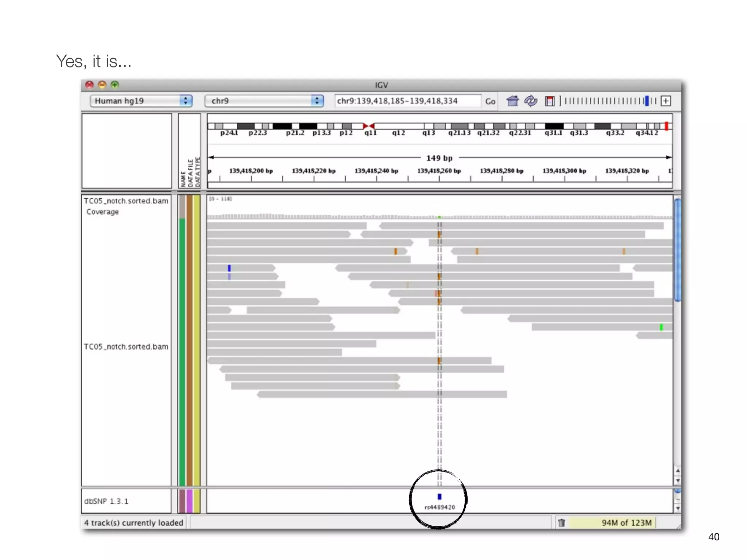Click the green mismatch base in read
The width and height of the screenshot is (747, 560).
click(661, 327)
